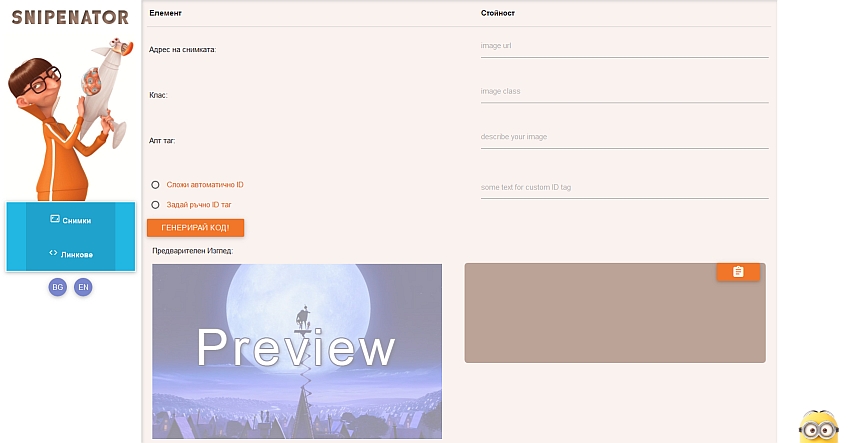Focus the image class input field
The image size is (848, 443).
pos(624,91)
